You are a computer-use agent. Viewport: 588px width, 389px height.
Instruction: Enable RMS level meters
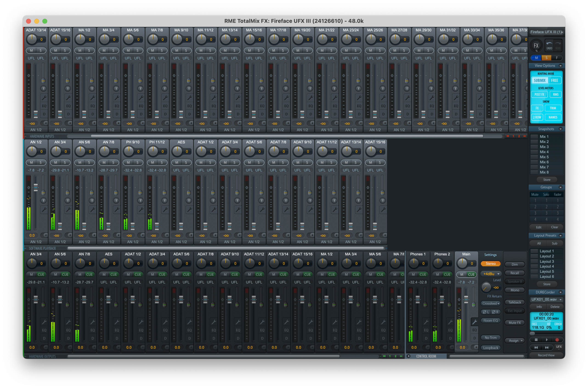(x=556, y=94)
